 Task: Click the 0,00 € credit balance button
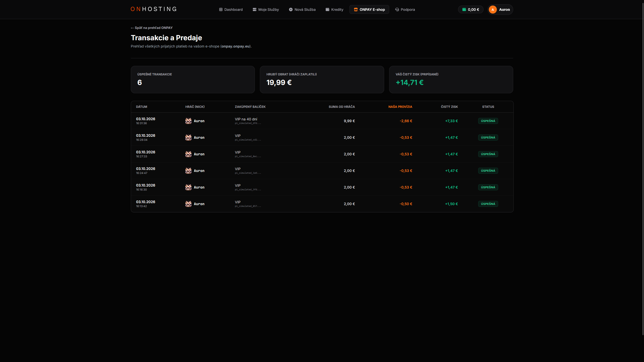click(471, 10)
